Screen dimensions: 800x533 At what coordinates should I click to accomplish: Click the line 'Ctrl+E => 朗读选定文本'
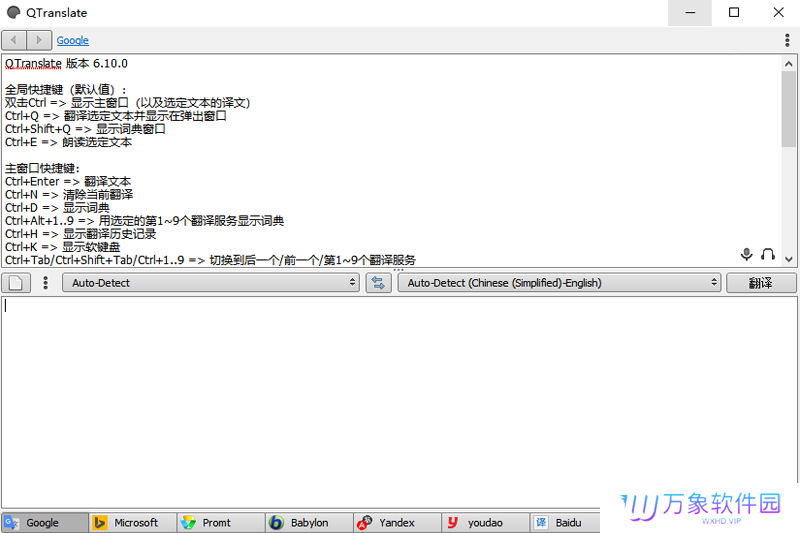coord(68,142)
